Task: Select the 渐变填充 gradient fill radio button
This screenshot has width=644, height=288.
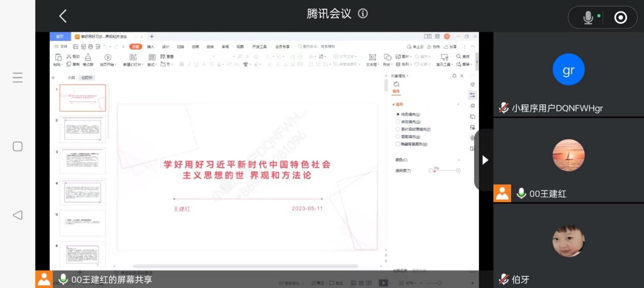Action: (398, 122)
